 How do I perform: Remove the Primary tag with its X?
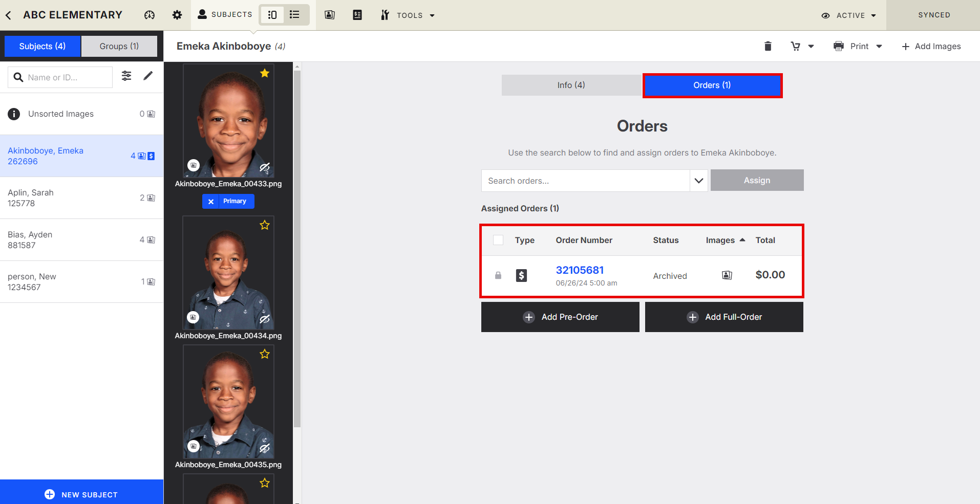click(x=211, y=202)
